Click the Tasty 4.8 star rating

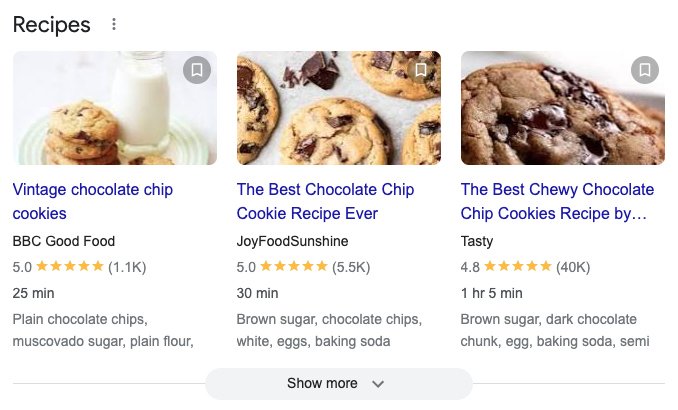(518, 267)
